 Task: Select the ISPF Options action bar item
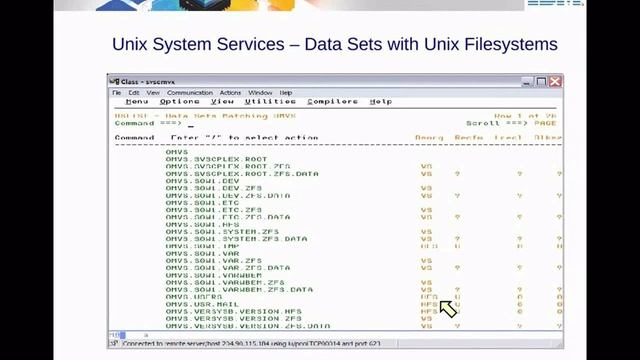(x=180, y=101)
